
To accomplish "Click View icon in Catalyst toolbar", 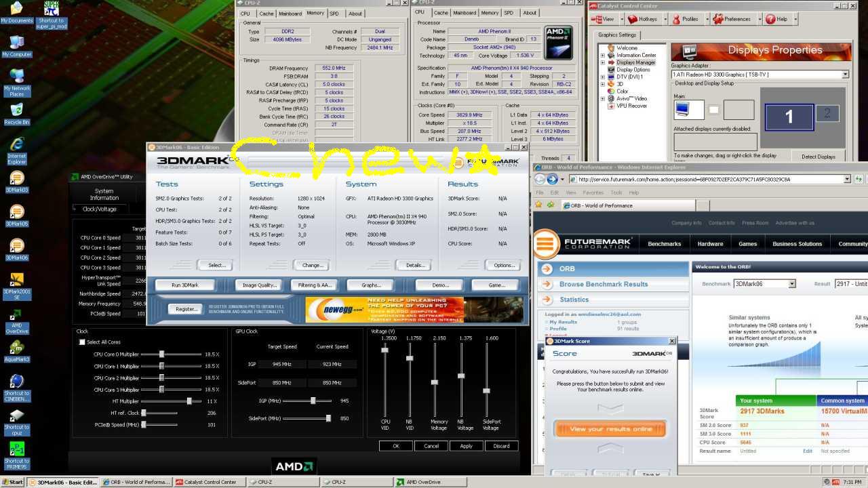I will pyautogui.click(x=596, y=19).
